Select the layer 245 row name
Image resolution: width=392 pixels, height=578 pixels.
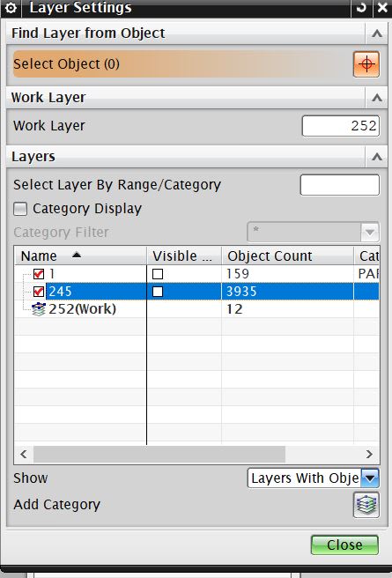coord(60,292)
